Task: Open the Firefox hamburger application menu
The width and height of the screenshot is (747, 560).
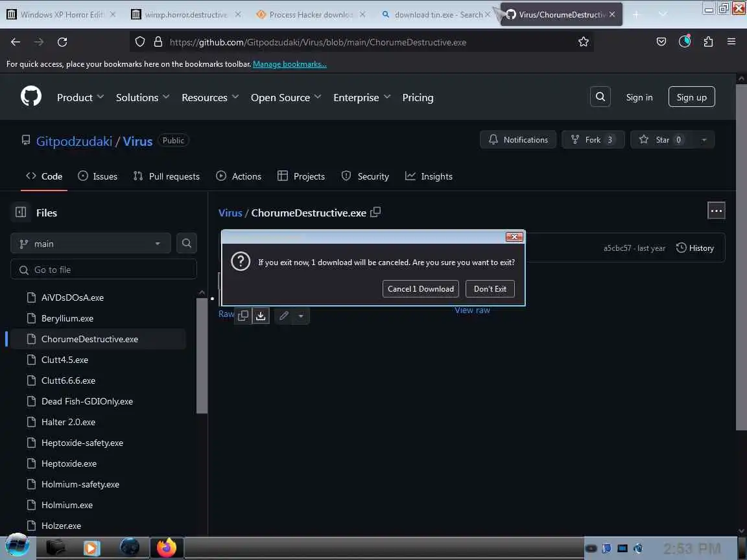Action: [731, 41]
